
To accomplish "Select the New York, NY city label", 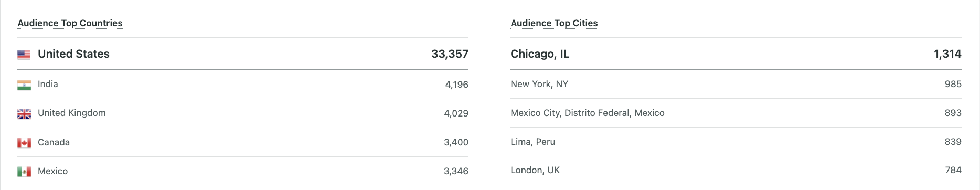I will coord(539,85).
